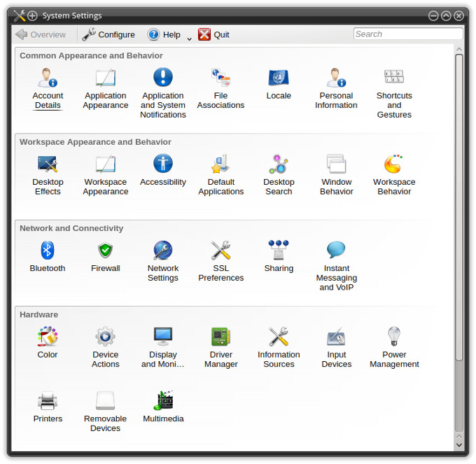Open Driver Manager

coord(220,347)
